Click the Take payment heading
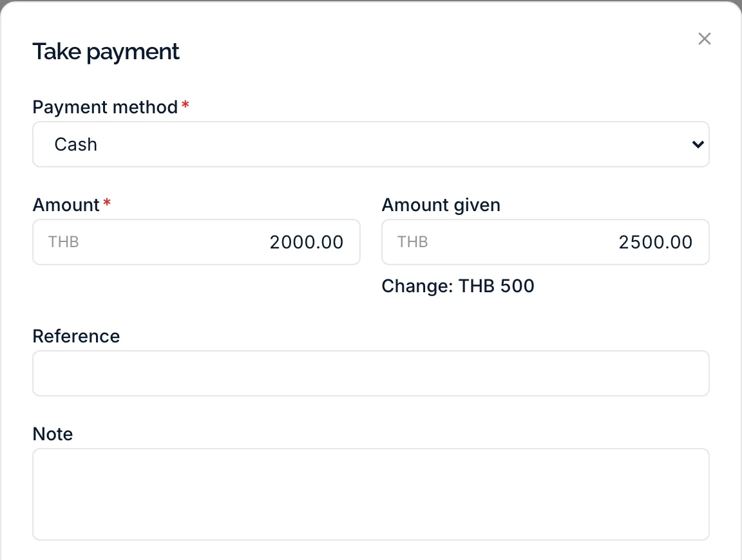This screenshot has width=742, height=560. click(106, 51)
